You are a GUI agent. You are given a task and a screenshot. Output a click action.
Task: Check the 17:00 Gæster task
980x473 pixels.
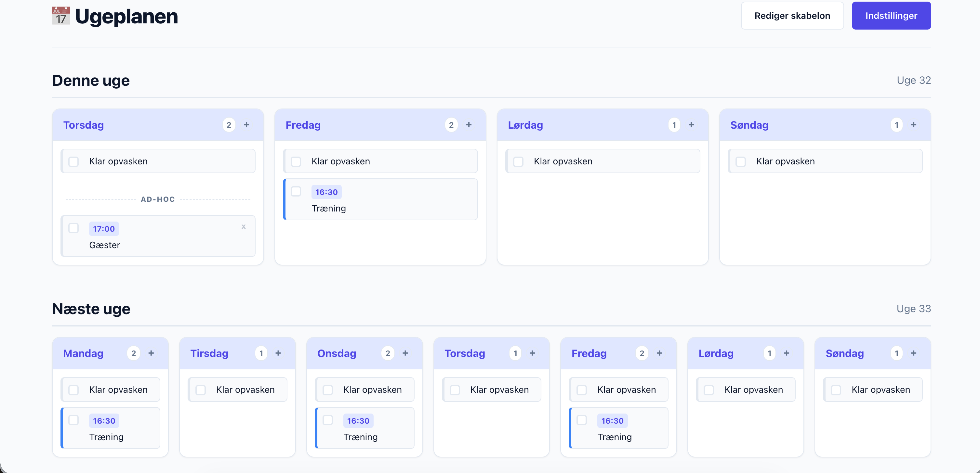tap(73, 228)
